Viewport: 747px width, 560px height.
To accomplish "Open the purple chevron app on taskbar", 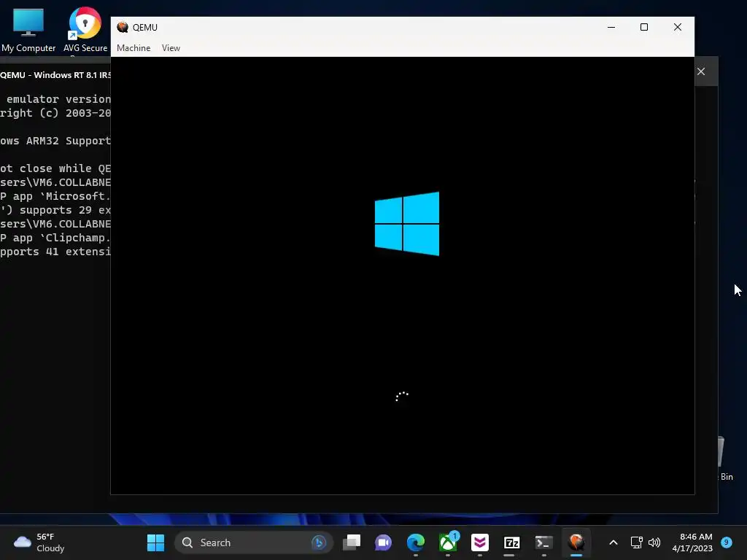I will [480, 542].
